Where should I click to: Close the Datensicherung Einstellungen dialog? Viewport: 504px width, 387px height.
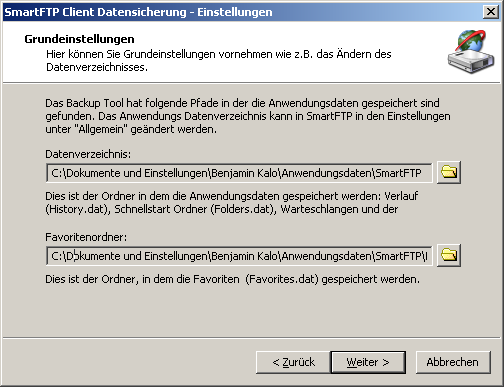click(491, 12)
